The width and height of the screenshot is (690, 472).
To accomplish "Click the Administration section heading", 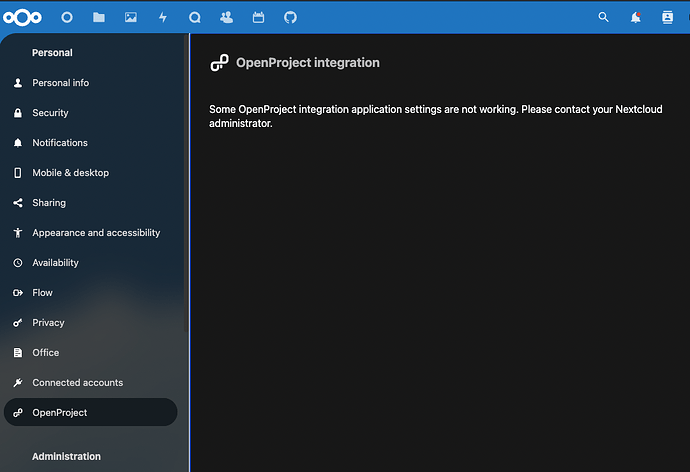I will click(66, 457).
